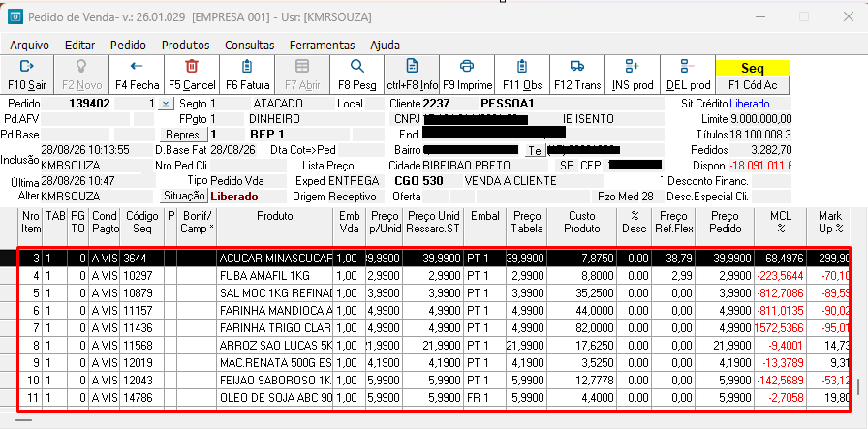Screen dimensions: 868x429
Task: Click code 10297 in Código Seq column
Action: click(x=138, y=276)
